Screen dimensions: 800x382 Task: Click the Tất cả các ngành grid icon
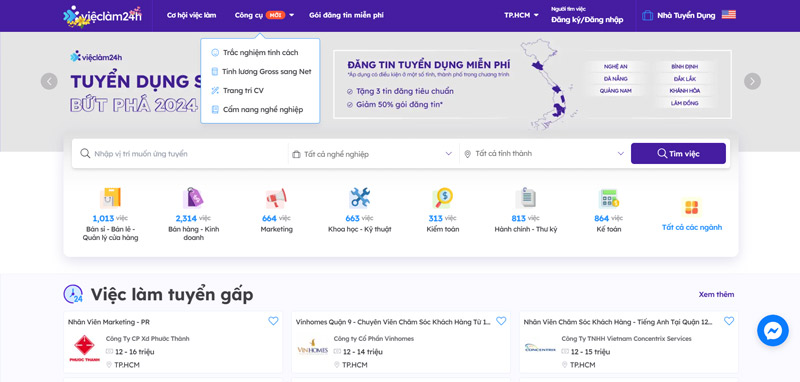(x=691, y=208)
